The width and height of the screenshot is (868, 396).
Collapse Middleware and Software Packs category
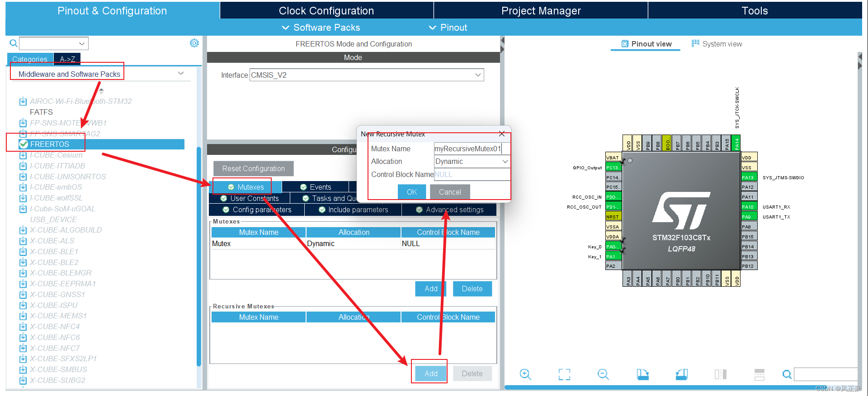tap(181, 73)
